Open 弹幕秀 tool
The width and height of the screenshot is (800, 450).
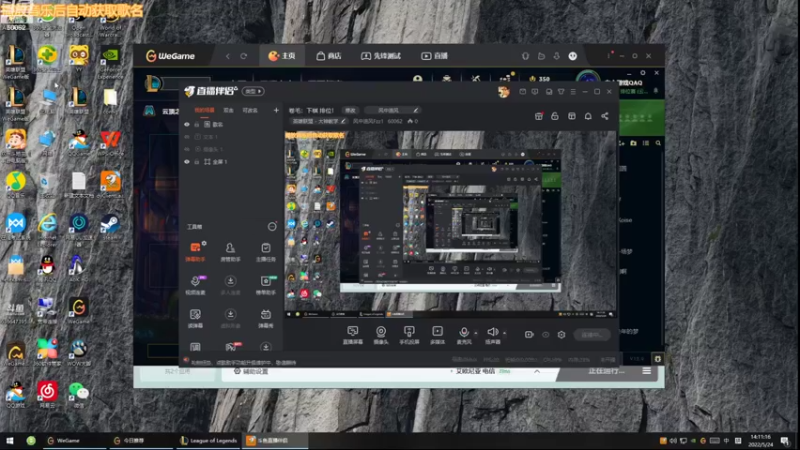265,318
